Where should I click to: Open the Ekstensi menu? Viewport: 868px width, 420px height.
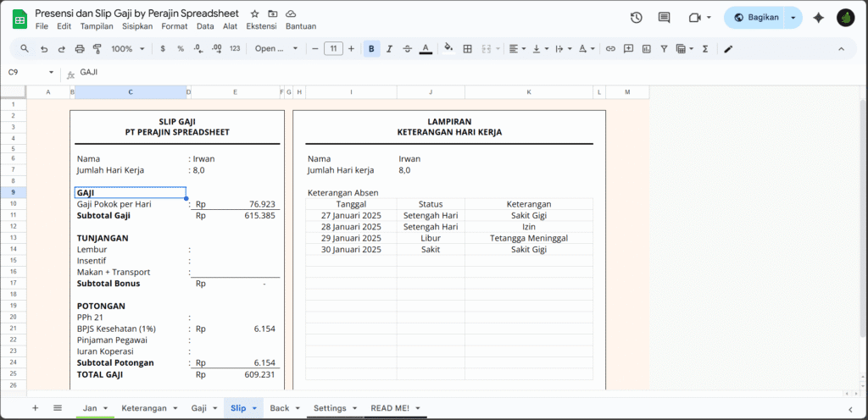click(x=261, y=26)
